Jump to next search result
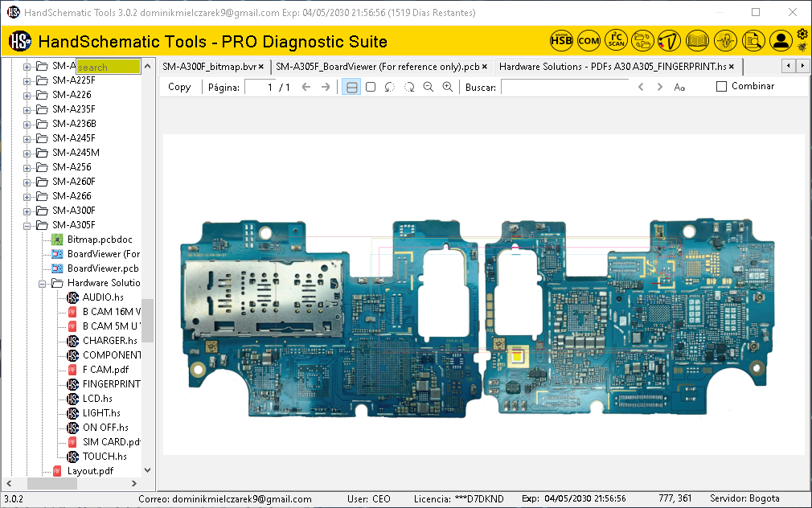 tap(660, 87)
